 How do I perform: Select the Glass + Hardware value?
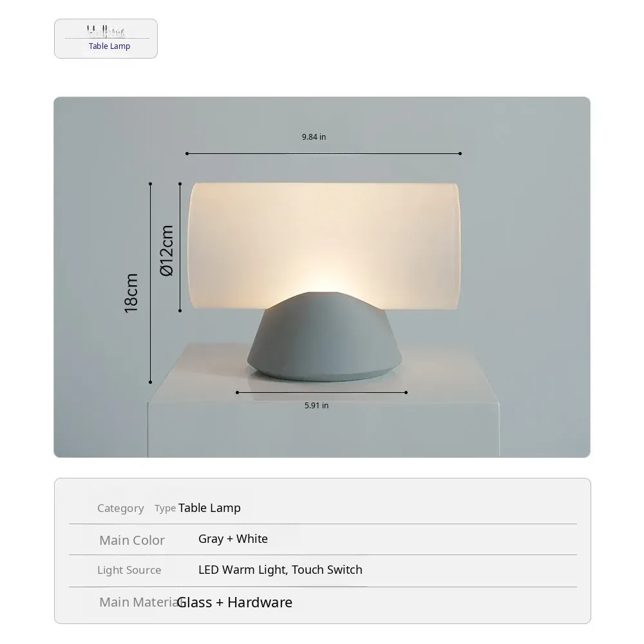234,602
